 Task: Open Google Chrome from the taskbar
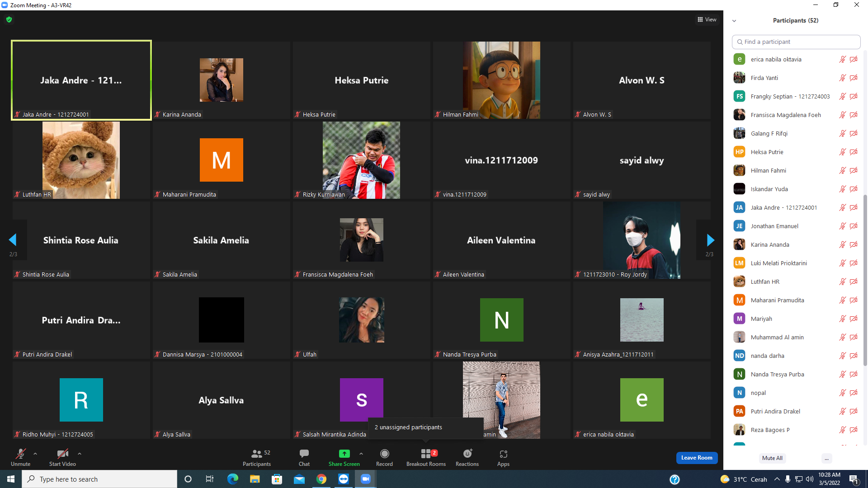321,479
